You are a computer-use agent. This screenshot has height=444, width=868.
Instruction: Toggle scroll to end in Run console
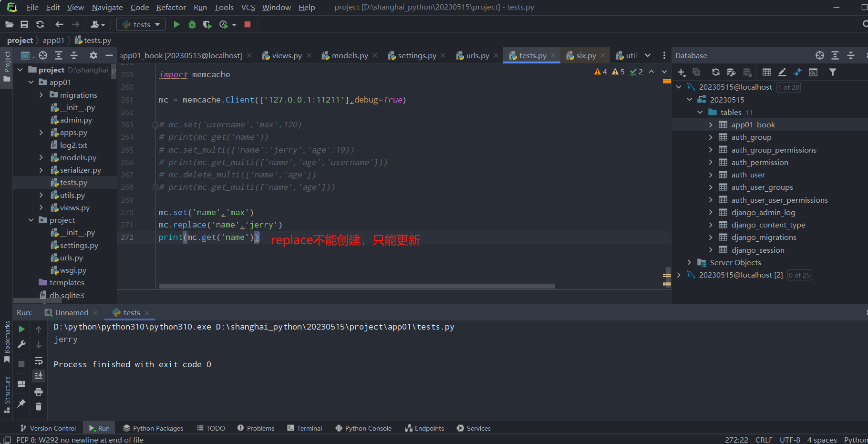[39, 376]
